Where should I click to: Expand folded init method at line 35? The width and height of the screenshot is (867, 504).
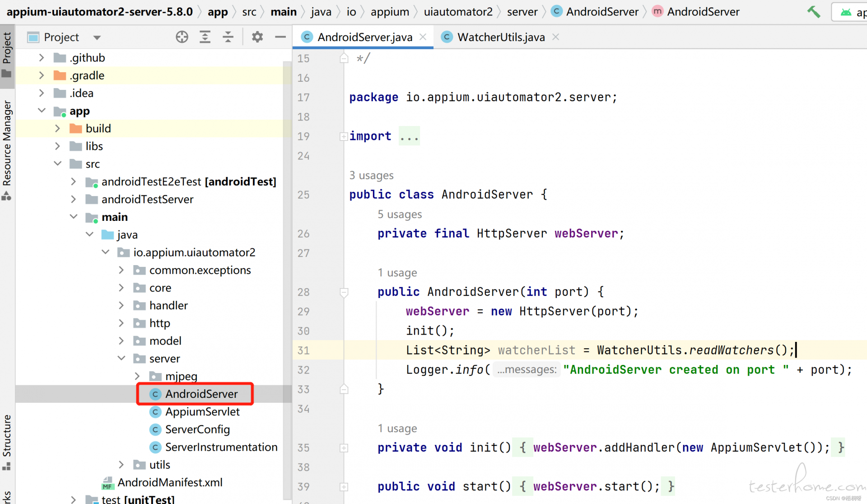coord(344,448)
